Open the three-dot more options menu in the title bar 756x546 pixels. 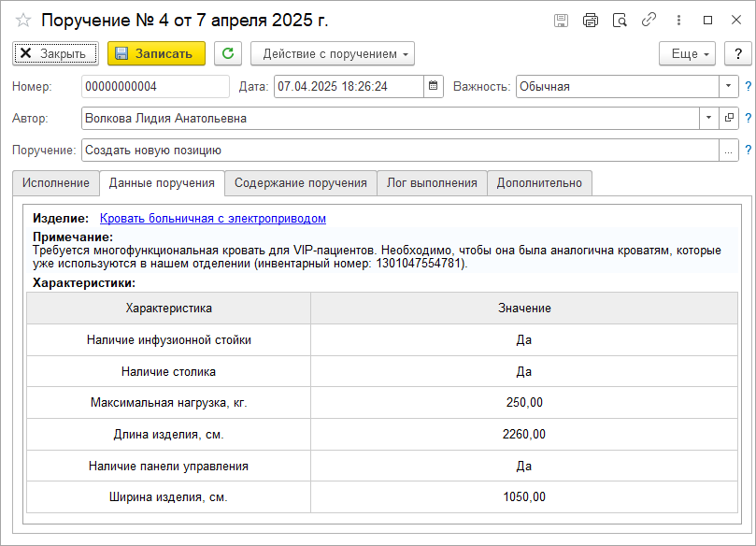point(678,21)
